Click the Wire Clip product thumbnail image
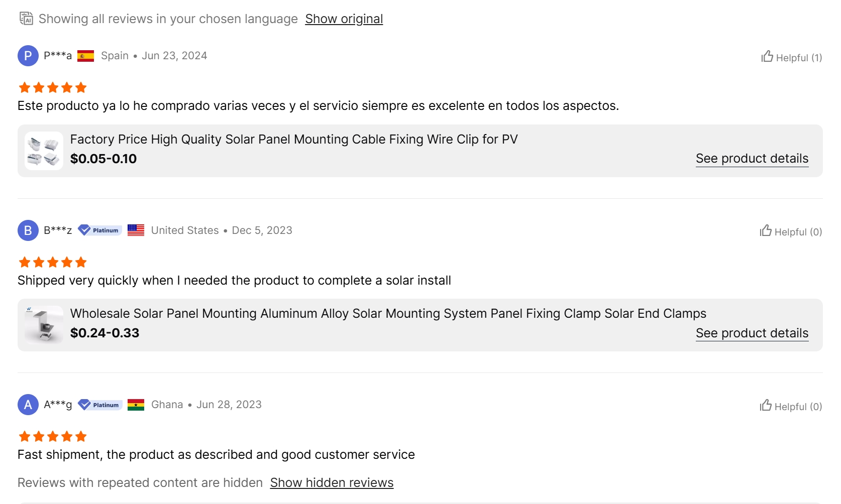 (44, 150)
